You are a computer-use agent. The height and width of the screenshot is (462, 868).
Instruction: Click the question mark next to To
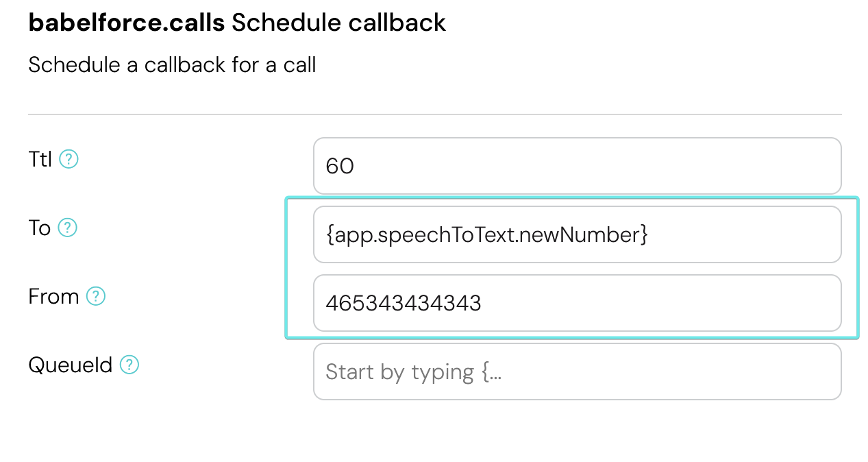click(67, 228)
